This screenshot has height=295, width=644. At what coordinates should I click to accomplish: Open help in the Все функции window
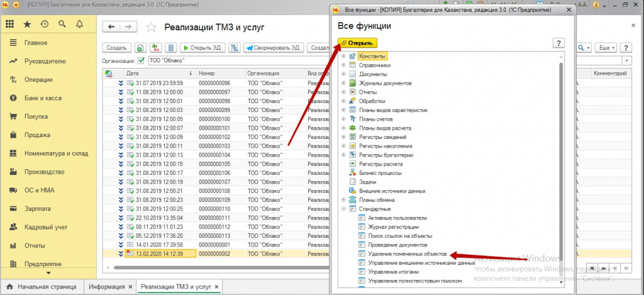558,43
